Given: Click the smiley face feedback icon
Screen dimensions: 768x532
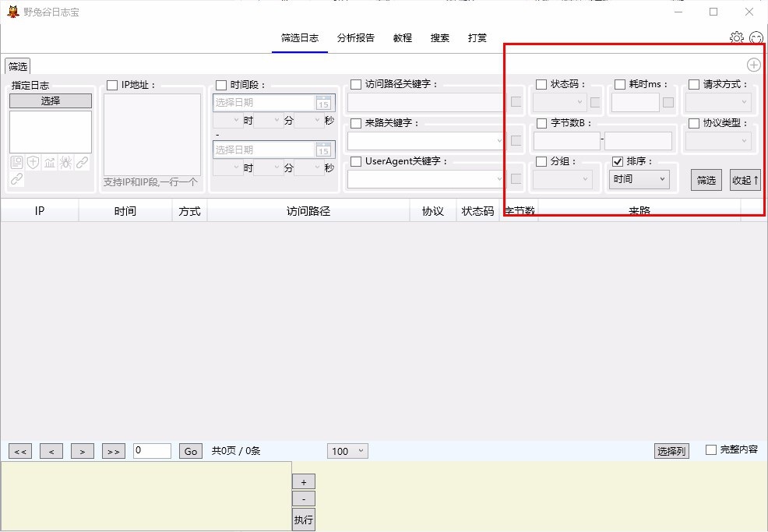Looking at the screenshot, I should click(756, 37).
